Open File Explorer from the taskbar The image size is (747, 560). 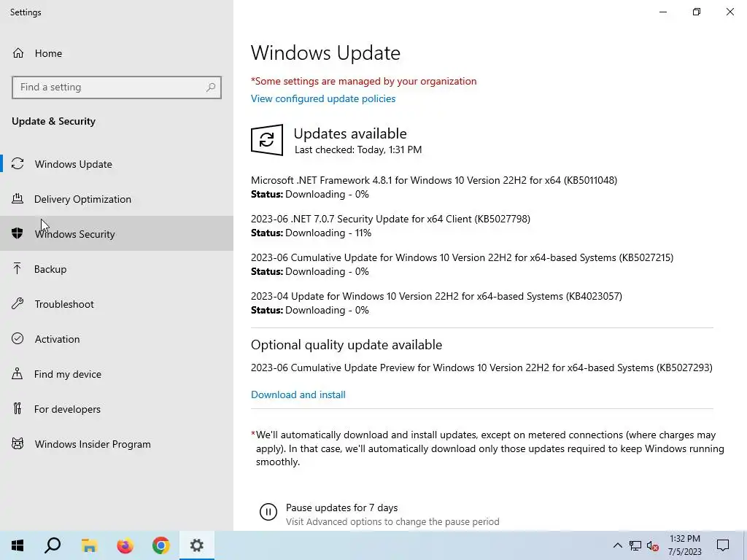tap(89, 545)
